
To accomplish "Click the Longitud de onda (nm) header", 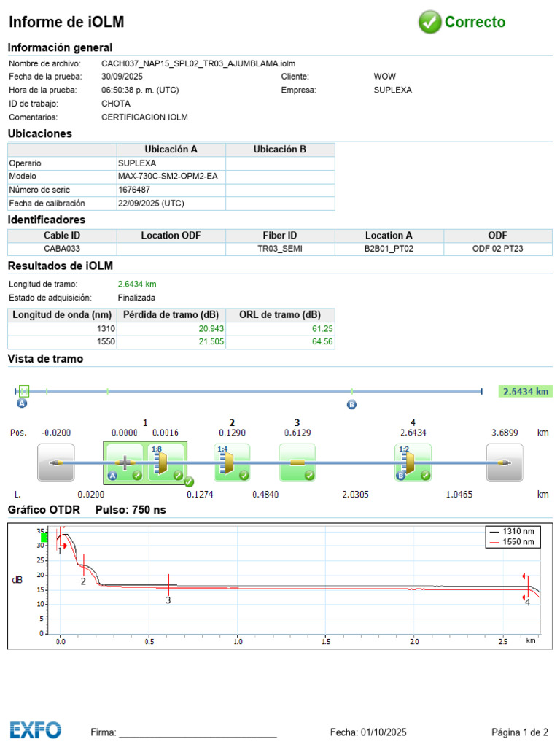I will (62, 315).
